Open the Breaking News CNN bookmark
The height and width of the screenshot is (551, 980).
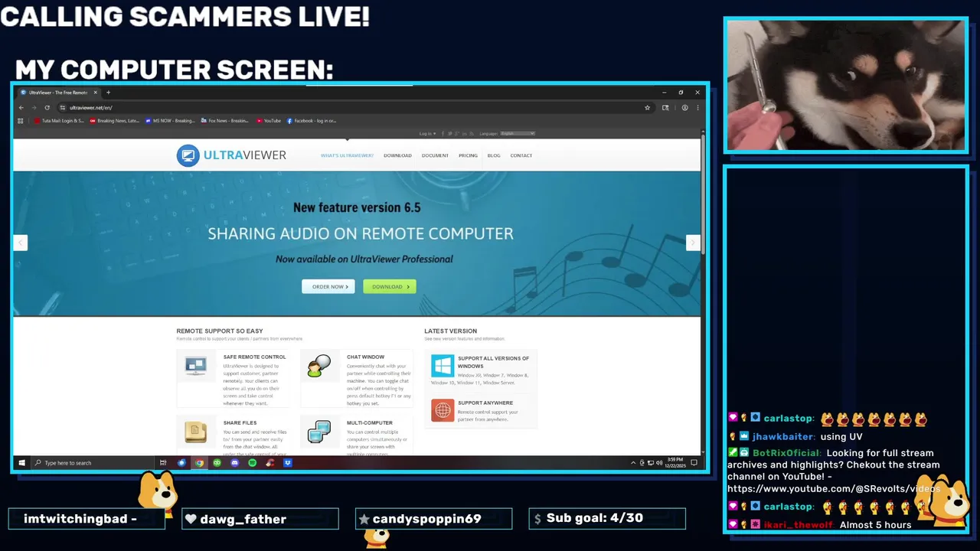(115, 120)
